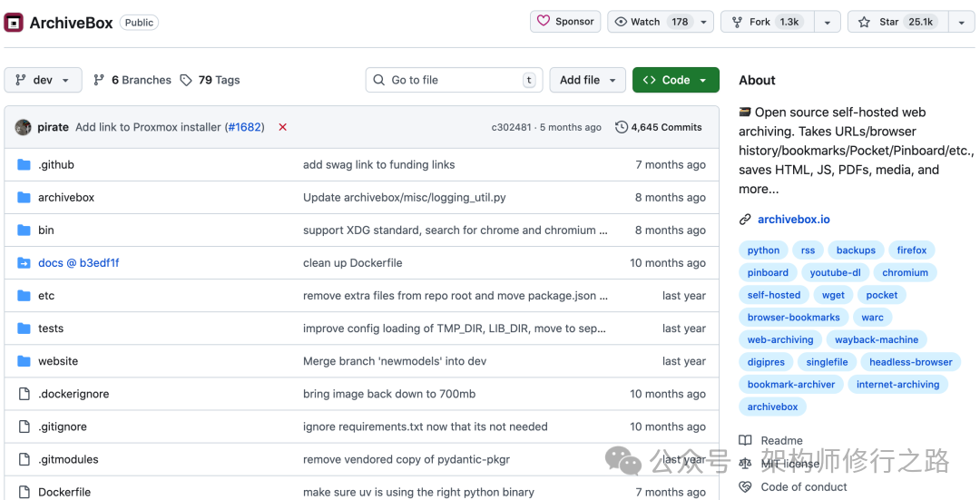Open the Readme link in About
Image resolution: width=980 pixels, height=500 pixels.
(781, 441)
